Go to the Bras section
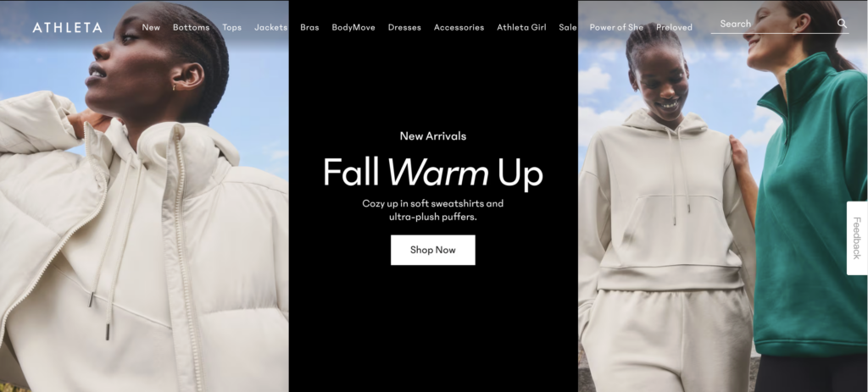This screenshot has height=392, width=868. [309, 27]
